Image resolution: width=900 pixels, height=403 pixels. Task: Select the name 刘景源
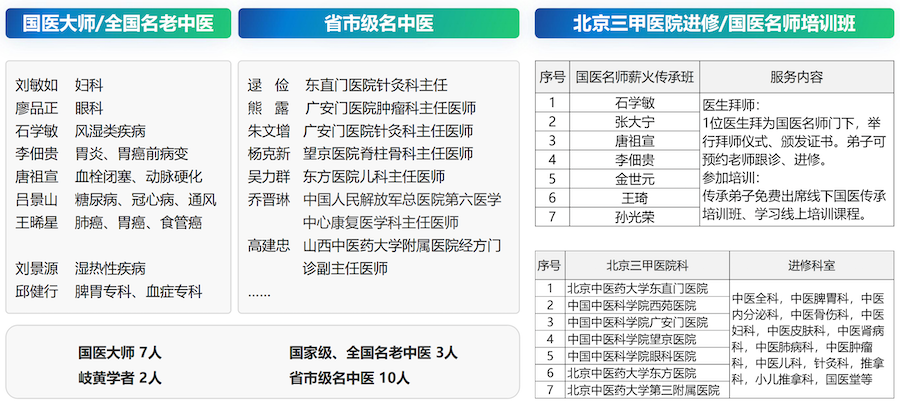pyautogui.click(x=37, y=268)
